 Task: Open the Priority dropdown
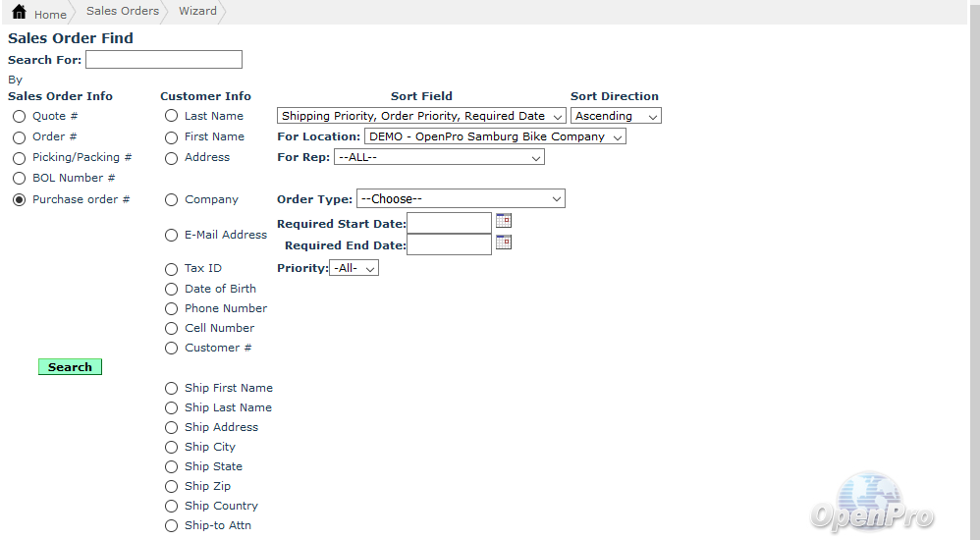tap(354, 268)
